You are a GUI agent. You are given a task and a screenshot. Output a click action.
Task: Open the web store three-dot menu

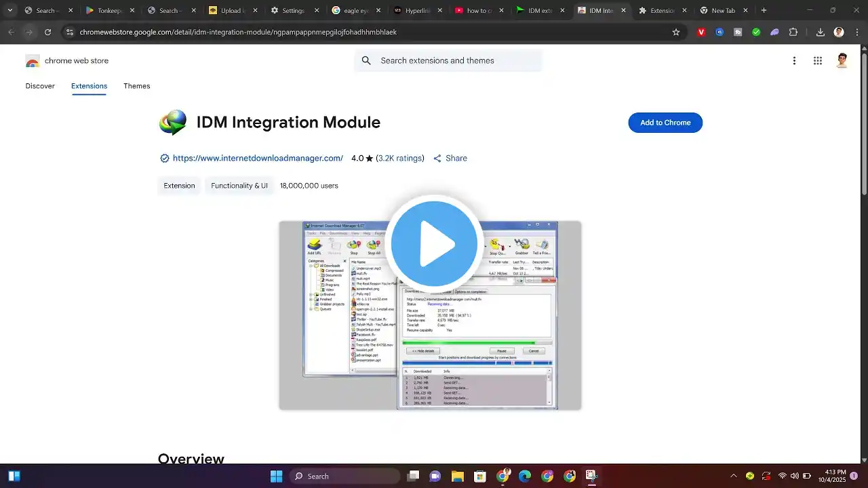[794, 61]
